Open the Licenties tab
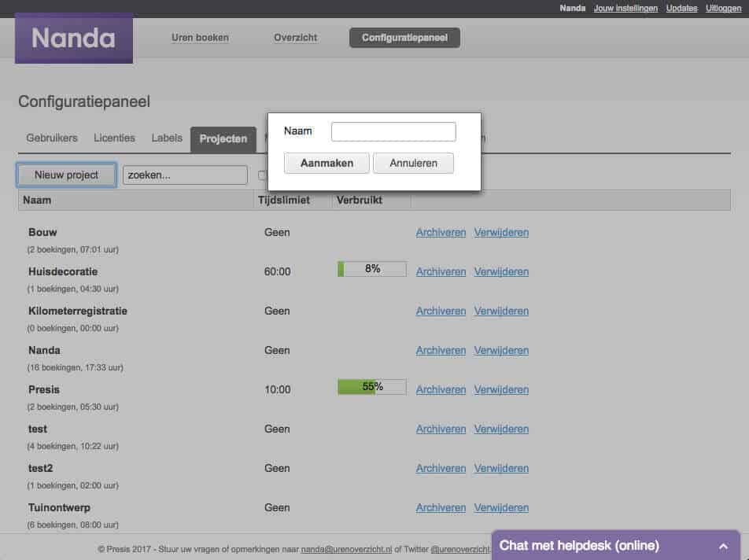This screenshot has height=560, width=749. coord(114,138)
